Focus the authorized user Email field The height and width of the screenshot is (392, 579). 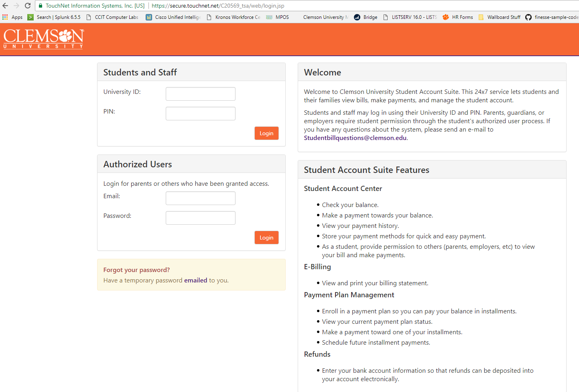click(201, 198)
